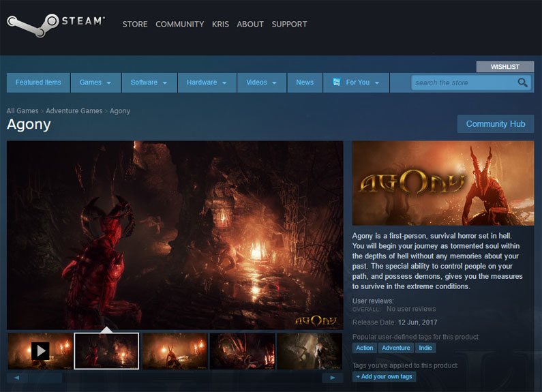The width and height of the screenshot is (542, 392).
Task: Open the WISHLIST button
Action: click(505, 67)
